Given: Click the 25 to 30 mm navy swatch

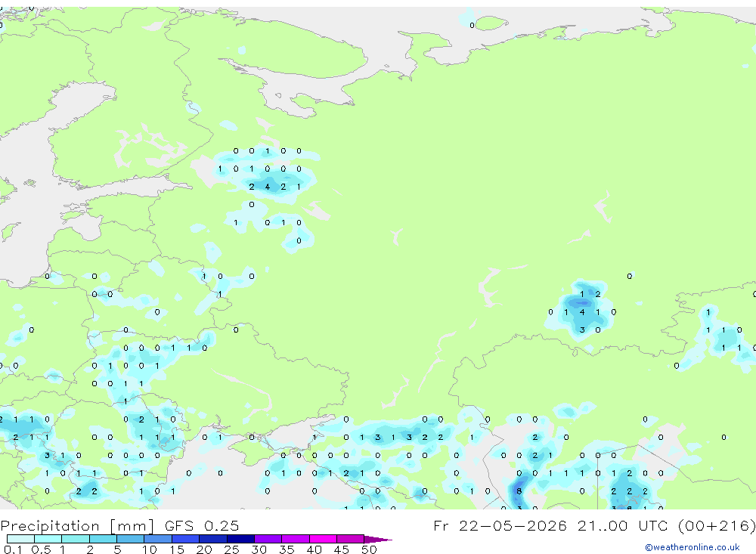Looking at the screenshot, I should point(240,539).
